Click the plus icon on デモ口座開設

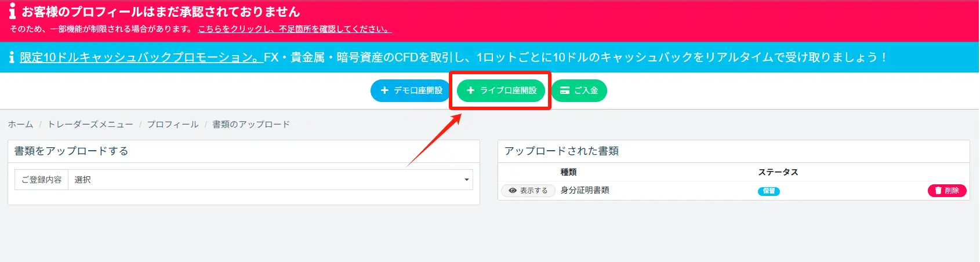coord(384,90)
